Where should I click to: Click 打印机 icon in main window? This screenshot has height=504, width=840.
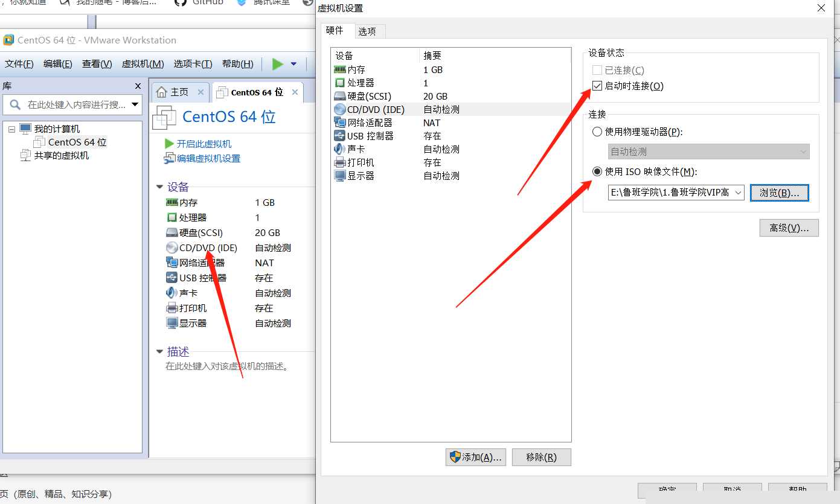[172, 308]
